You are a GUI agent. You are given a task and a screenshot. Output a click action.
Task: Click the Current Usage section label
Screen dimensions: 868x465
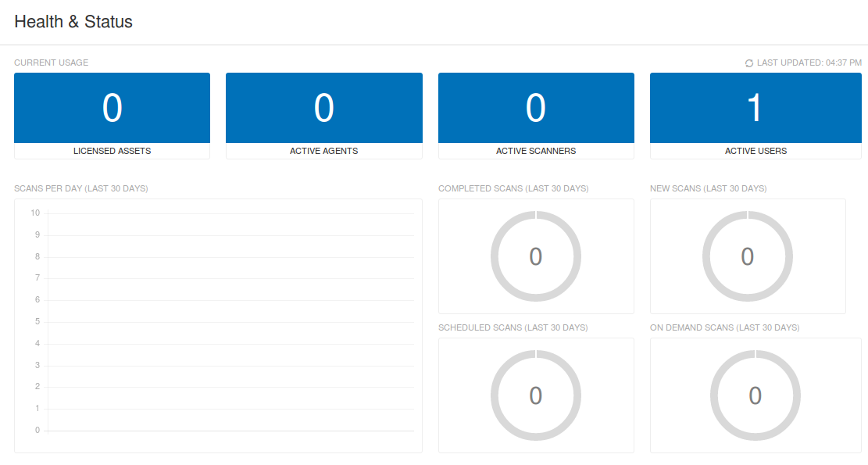coord(51,63)
